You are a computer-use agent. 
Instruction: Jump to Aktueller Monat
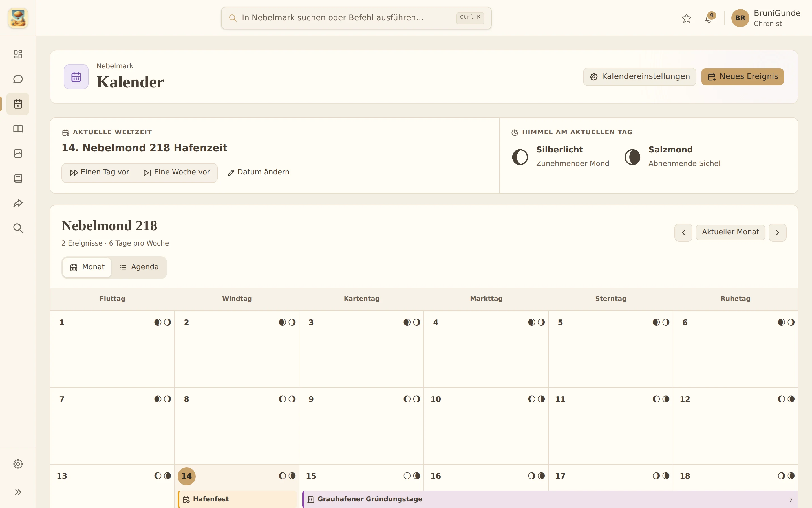coord(731,233)
